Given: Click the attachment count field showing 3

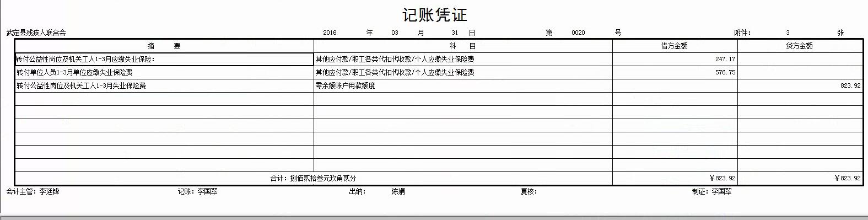Looking at the screenshot, I should [788, 33].
